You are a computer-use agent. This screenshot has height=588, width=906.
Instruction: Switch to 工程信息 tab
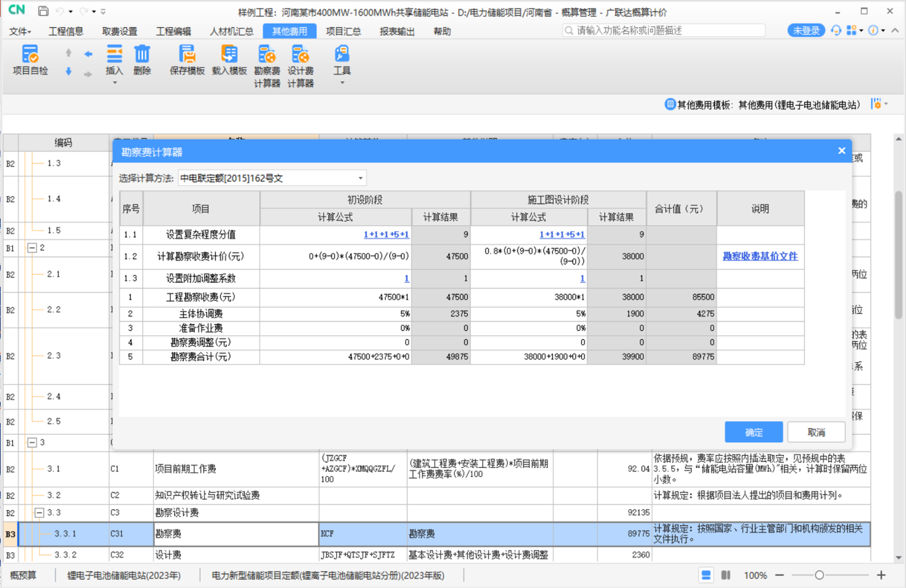coord(66,31)
